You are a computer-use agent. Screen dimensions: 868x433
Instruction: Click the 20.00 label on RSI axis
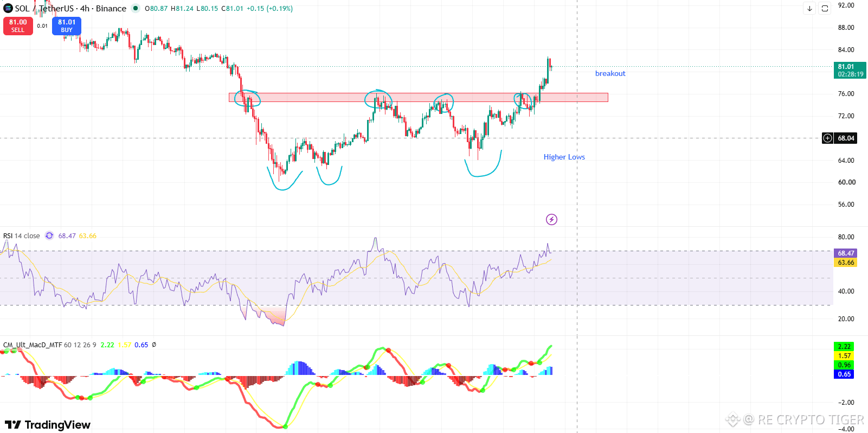pyautogui.click(x=846, y=319)
